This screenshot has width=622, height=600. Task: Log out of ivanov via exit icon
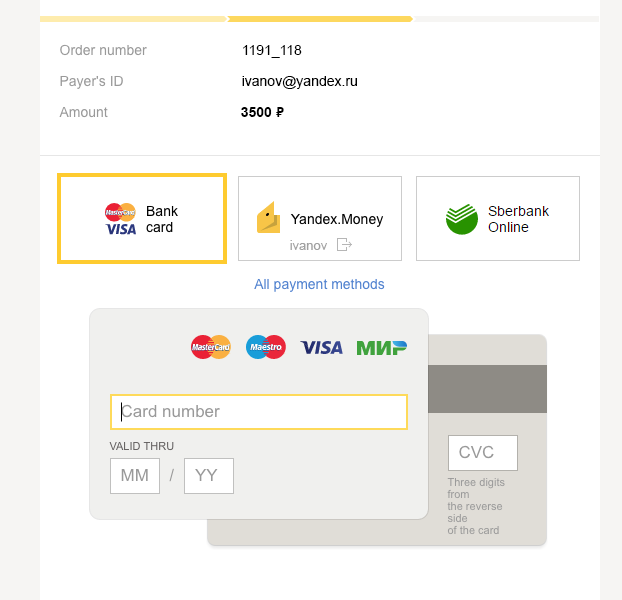point(344,245)
